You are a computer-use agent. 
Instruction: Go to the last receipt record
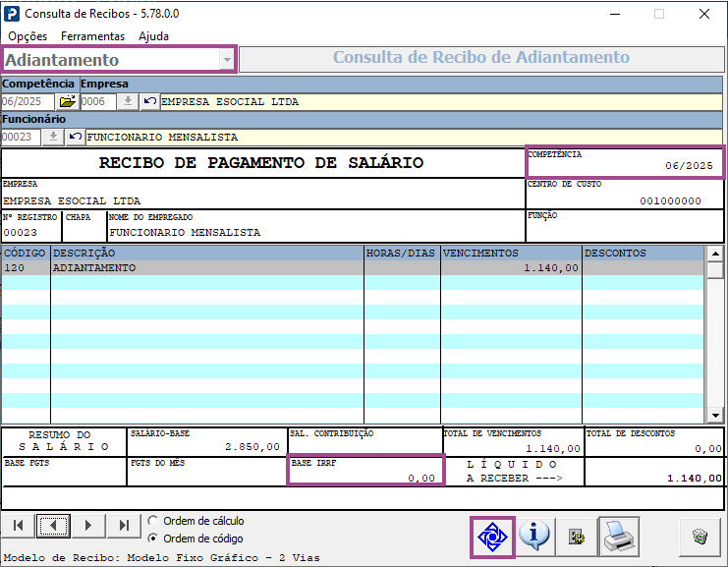click(124, 525)
